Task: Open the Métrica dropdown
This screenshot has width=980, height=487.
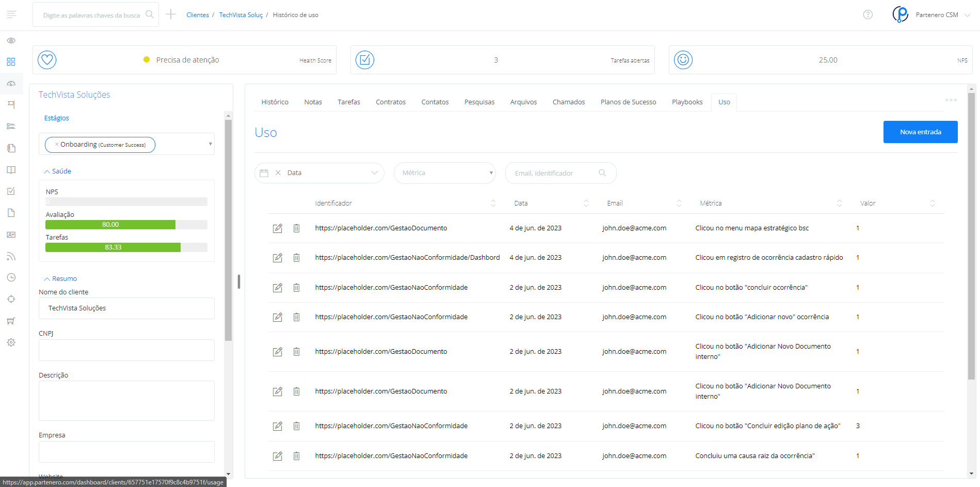Action: point(445,173)
